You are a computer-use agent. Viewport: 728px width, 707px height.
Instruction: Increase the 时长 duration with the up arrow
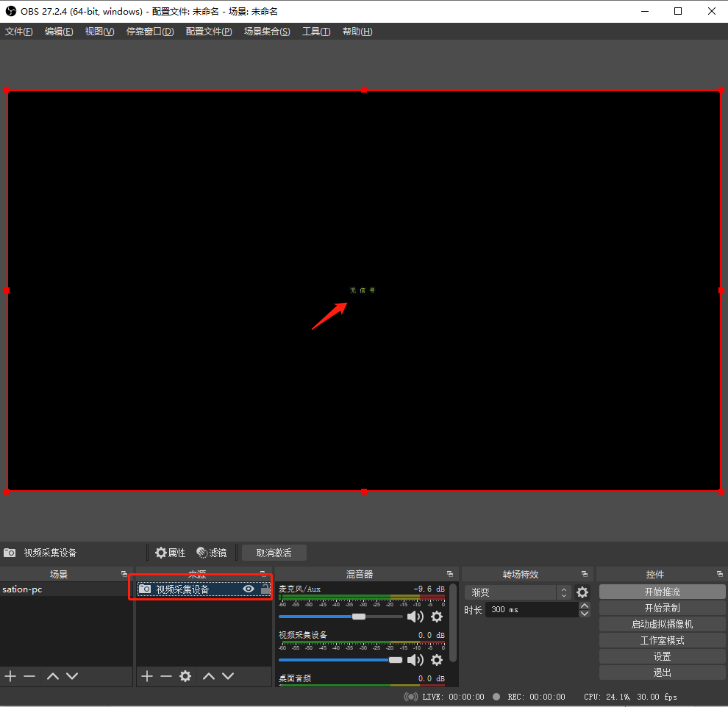585,606
